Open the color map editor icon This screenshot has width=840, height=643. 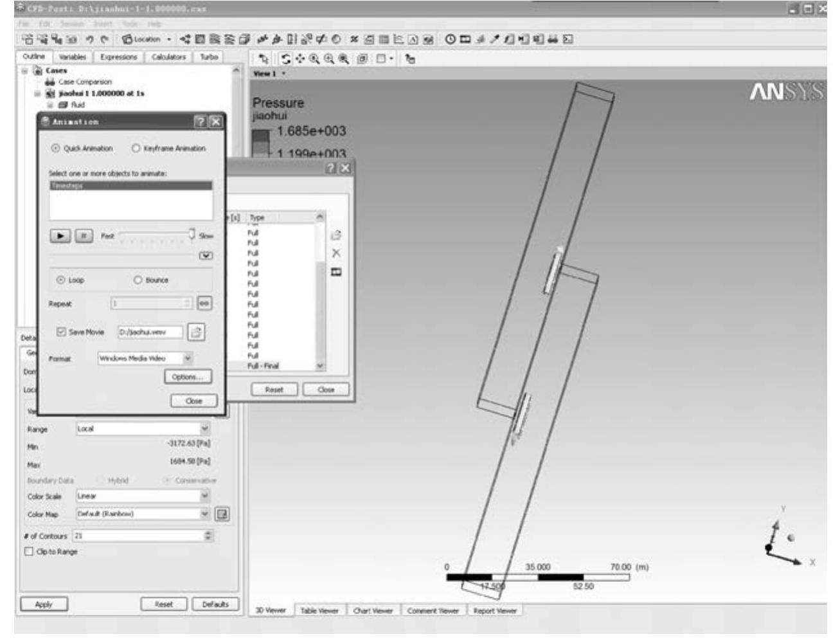click(222, 514)
